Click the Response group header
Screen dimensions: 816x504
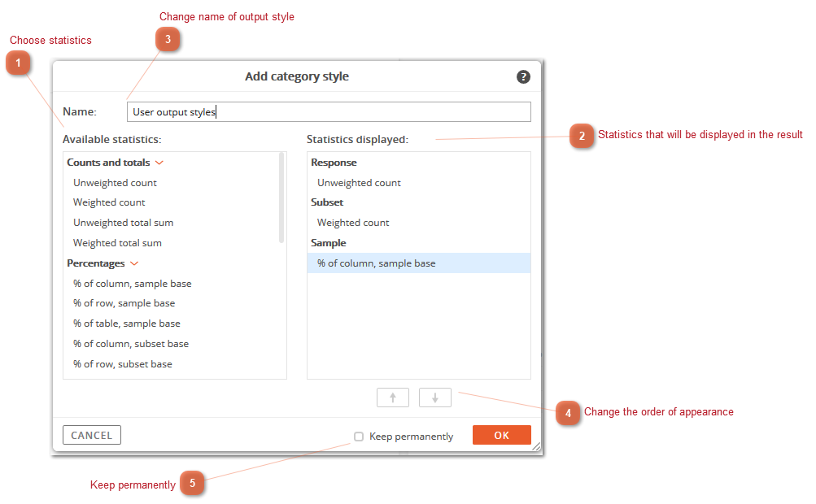click(334, 163)
